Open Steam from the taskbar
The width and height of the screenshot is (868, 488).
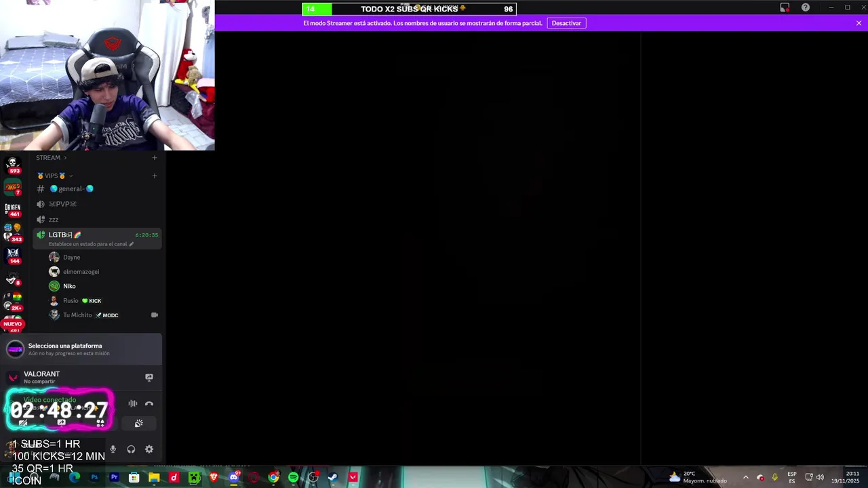(x=333, y=477)
